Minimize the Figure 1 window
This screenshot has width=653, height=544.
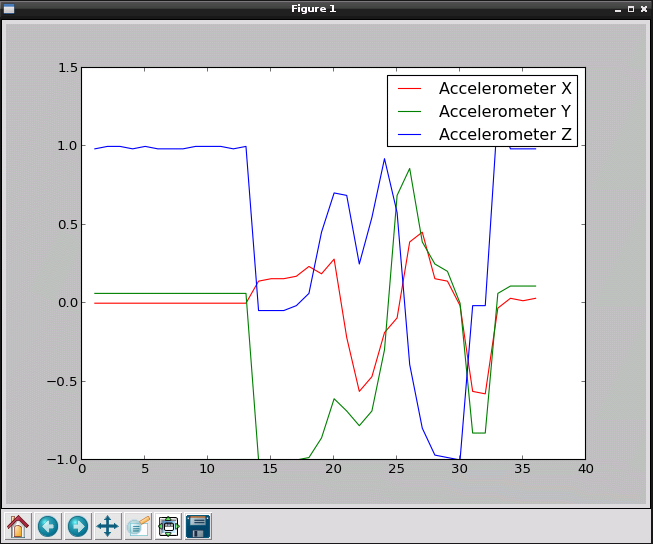(x=617, y=8)
